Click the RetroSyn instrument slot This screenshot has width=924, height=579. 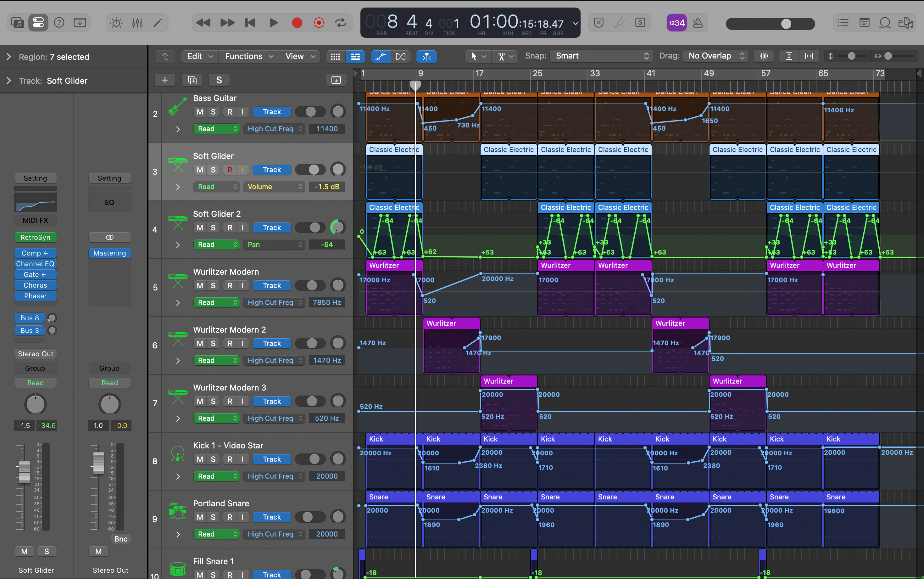click(x=35, y=237)
